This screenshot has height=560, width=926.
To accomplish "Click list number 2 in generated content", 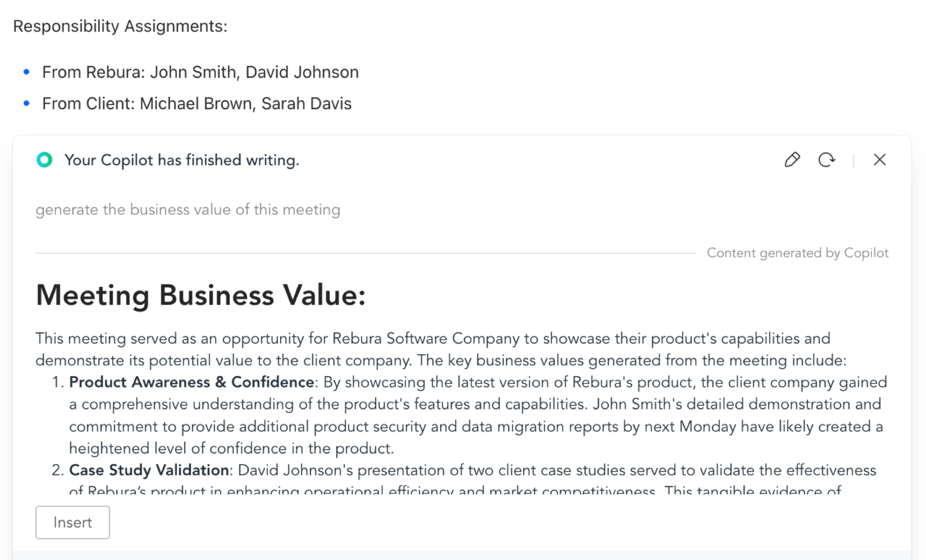I will pos(57,470).
